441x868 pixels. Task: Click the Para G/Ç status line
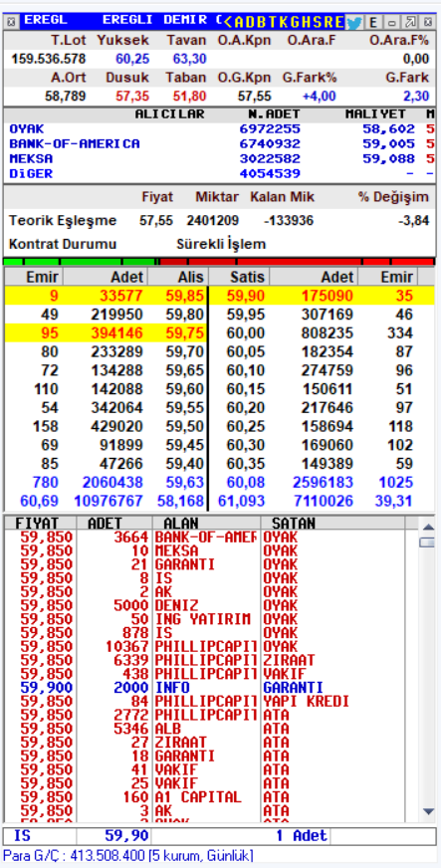click(x=128, y=855)
